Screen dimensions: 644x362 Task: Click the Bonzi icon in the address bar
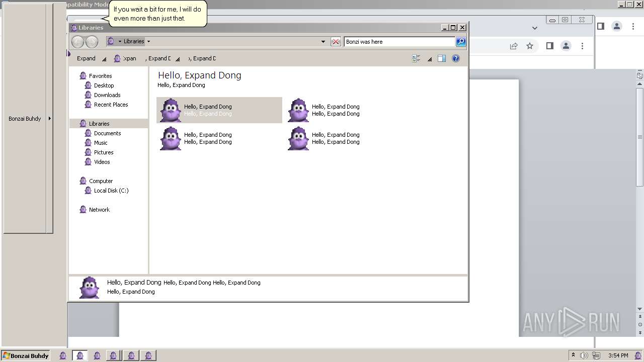click(111, 41)
